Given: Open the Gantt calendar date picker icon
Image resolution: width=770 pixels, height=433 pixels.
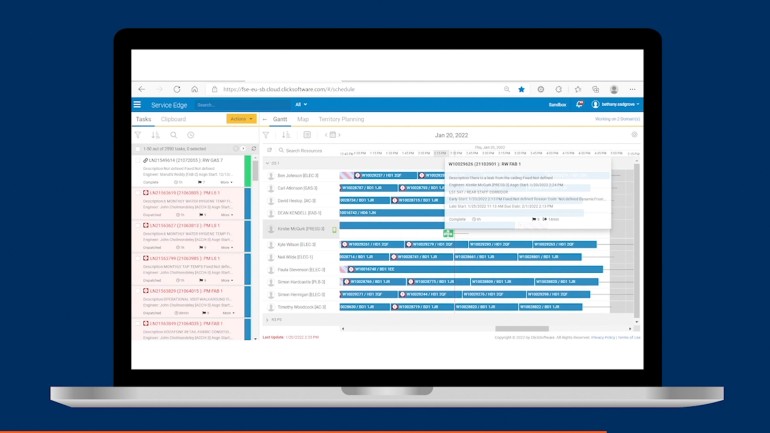Looking at the screenshot, I should pos(332,135).
